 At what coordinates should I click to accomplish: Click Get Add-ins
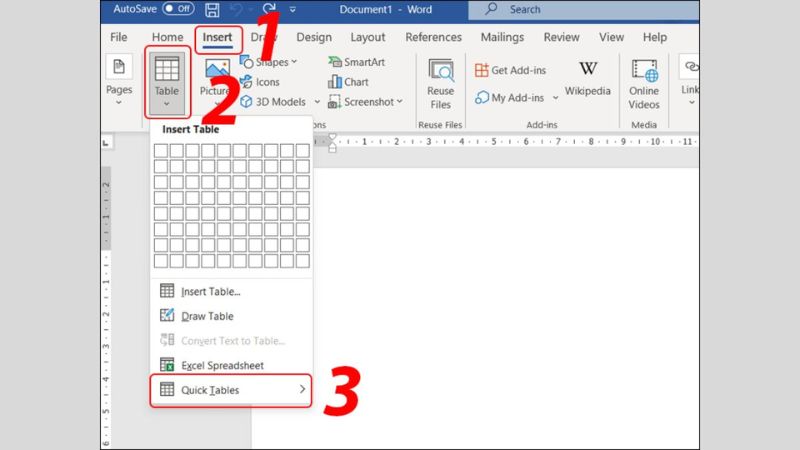tap(510, 70)
